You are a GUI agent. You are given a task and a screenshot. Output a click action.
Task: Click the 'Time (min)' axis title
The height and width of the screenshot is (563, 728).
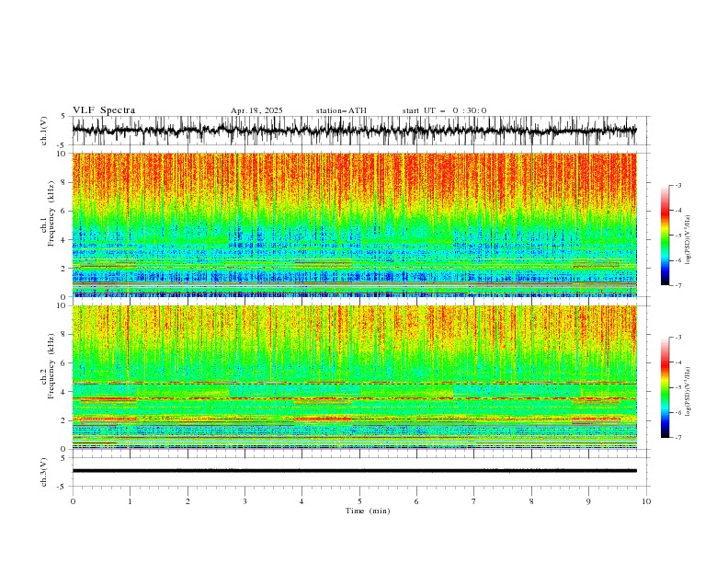(x=368, y=511)
